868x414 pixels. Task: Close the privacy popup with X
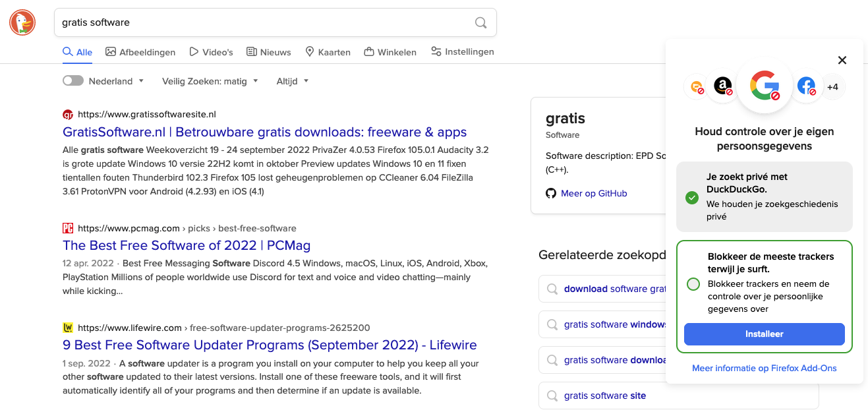[x=842, y=60]
